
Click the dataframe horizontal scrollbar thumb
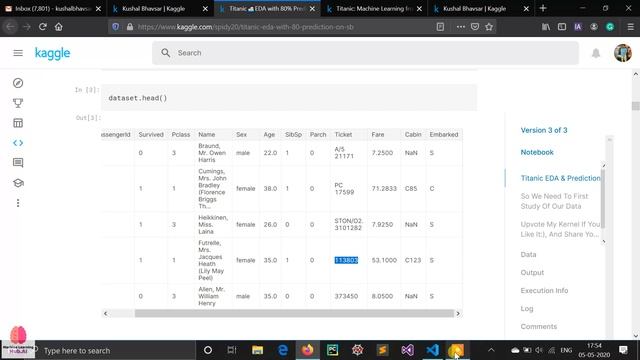coord(294,313)
